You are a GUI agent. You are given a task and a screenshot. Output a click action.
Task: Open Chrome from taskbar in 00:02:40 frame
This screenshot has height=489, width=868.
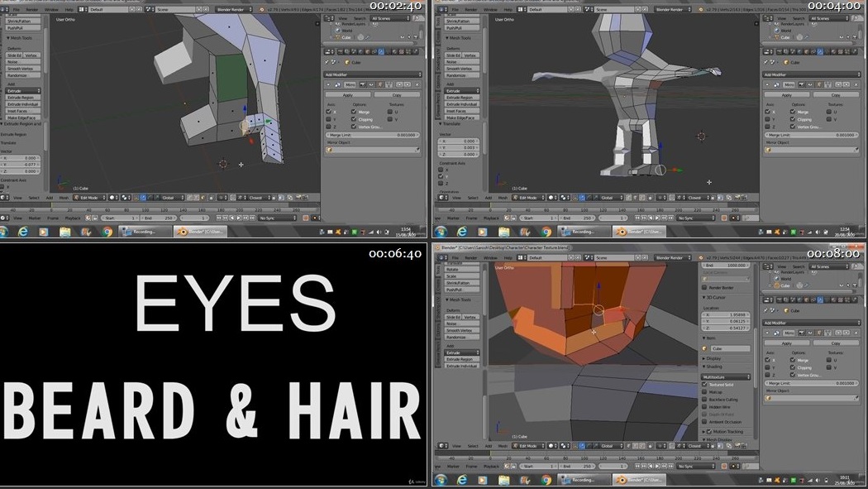(107, 232)
